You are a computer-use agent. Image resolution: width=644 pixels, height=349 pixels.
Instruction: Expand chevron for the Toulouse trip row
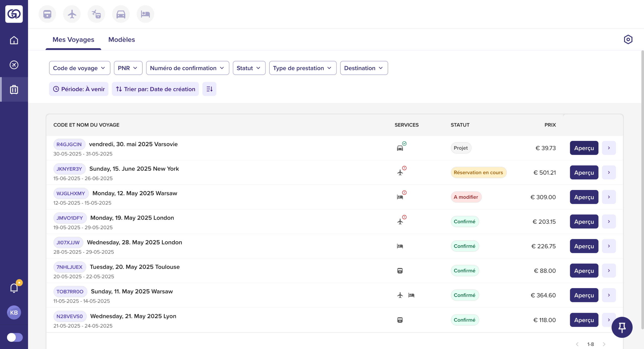[609, 270]
